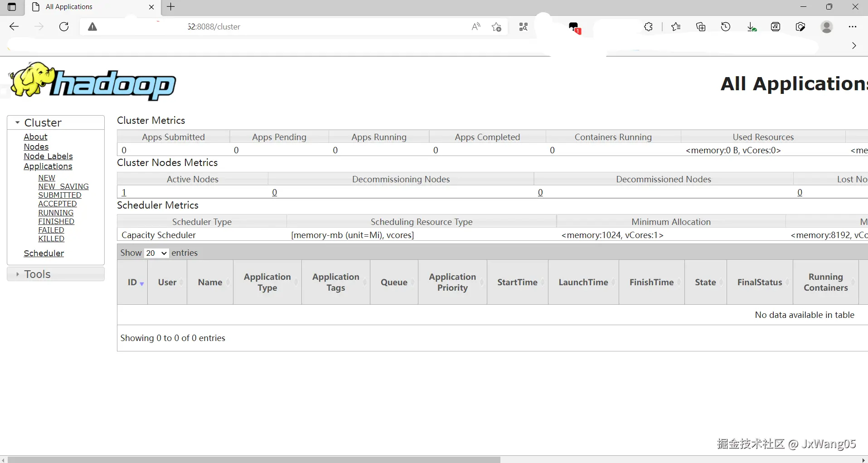The image size is (868, 463).
Task: Open the Downloads icon
Action: pyautogui.click(x=752, y=27)
